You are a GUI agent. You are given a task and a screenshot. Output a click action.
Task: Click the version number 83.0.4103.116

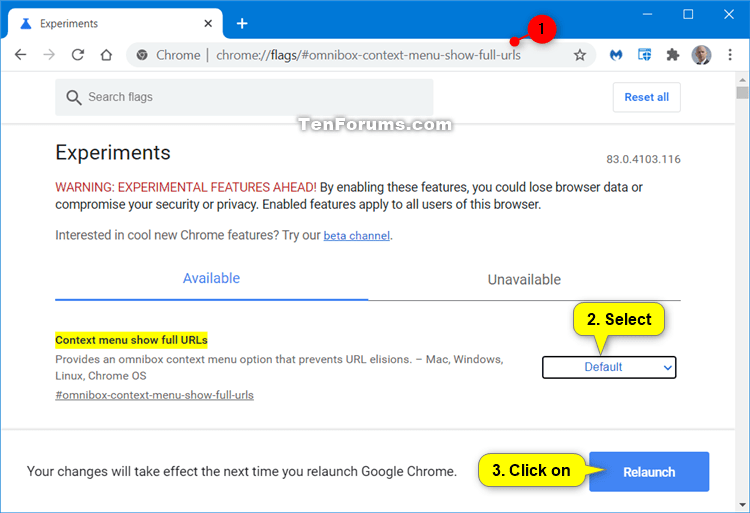pos(643,159)
